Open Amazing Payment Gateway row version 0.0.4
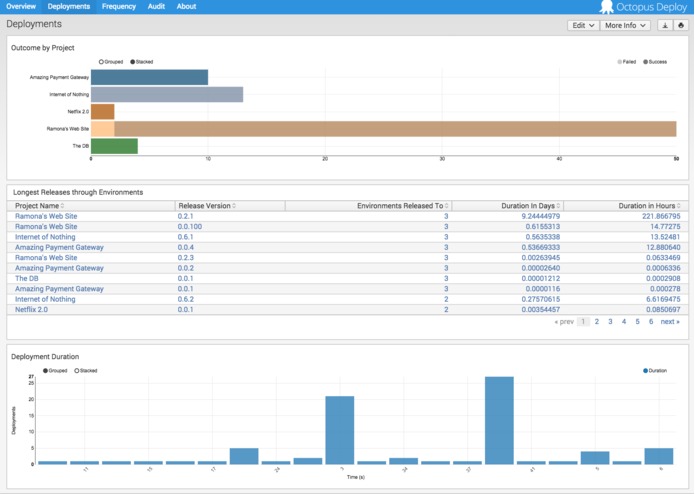Image resolution: width=695 pixels, height=494 pixels. [x=59, y=247]
